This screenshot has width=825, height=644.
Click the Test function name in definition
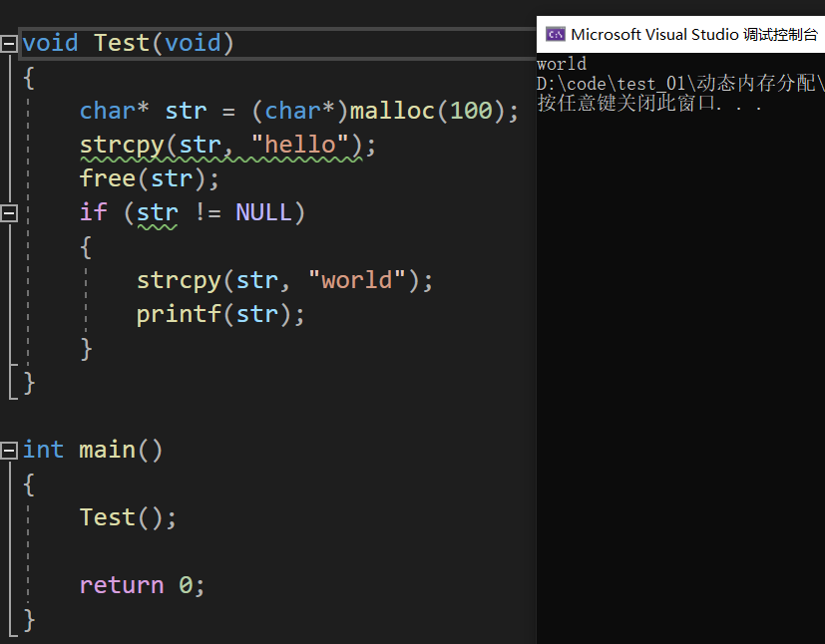coord(122,43)
